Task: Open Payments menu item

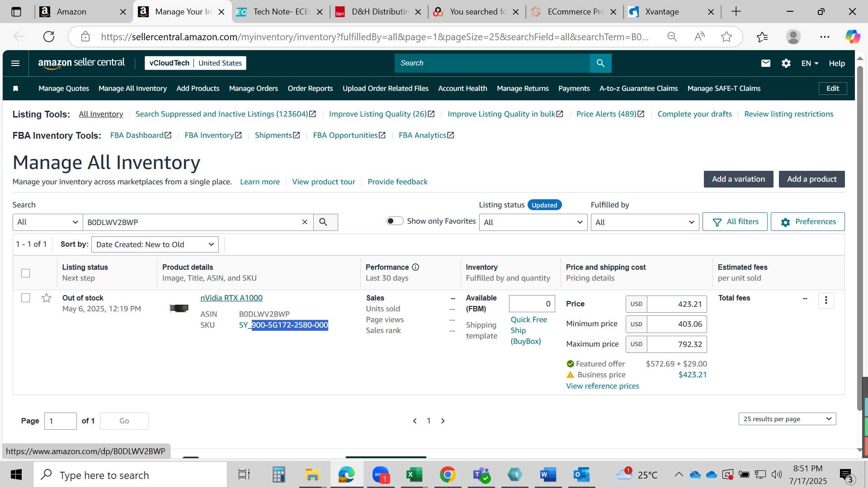Action: pos(574,89)
